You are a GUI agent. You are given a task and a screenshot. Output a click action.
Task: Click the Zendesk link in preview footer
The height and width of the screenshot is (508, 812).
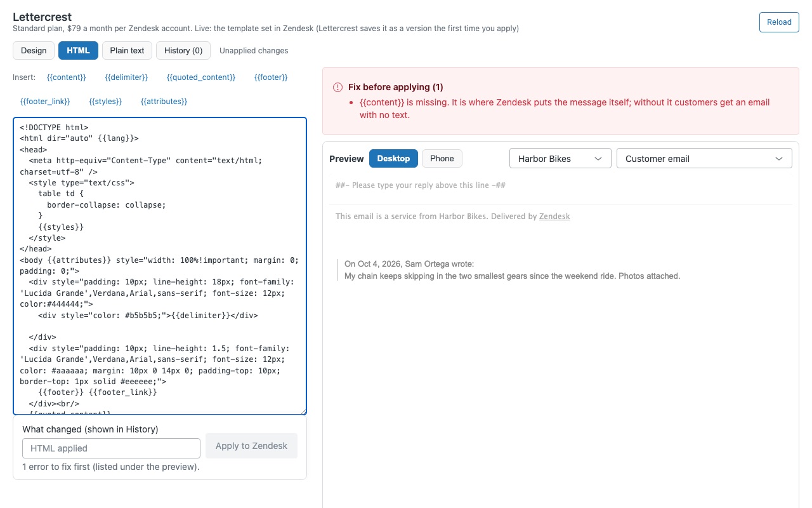(x=554, y=217)
